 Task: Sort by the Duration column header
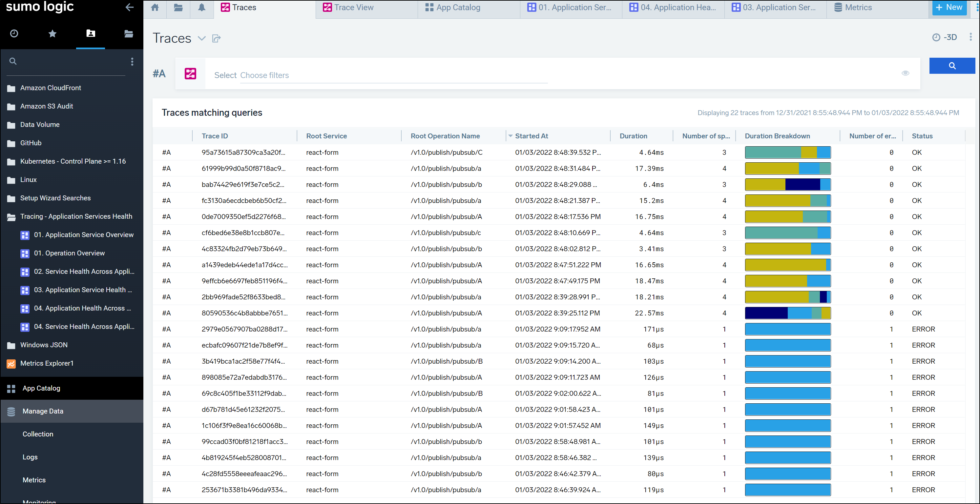[x=633, y=136]
